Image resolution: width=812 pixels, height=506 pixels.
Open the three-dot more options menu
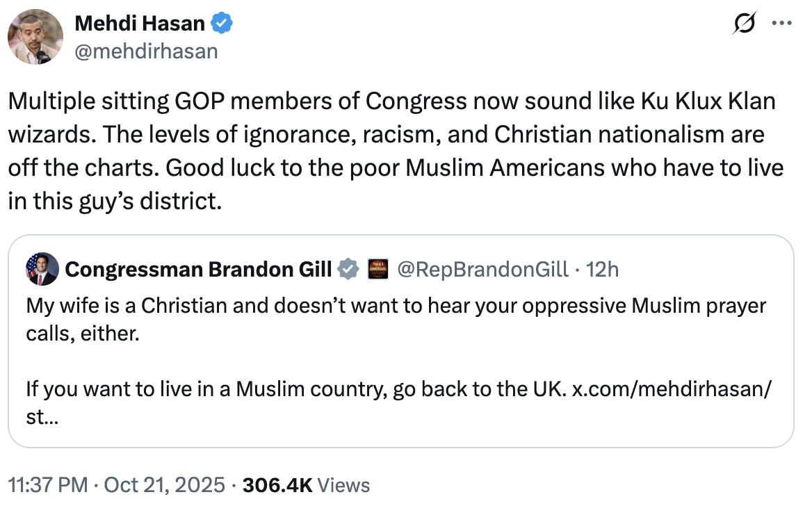pyautogui.click(x=782, y=24)
